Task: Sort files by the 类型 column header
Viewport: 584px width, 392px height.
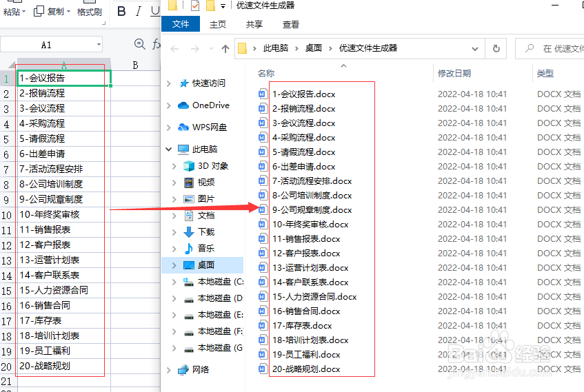Action: click(x=545, y=73)
